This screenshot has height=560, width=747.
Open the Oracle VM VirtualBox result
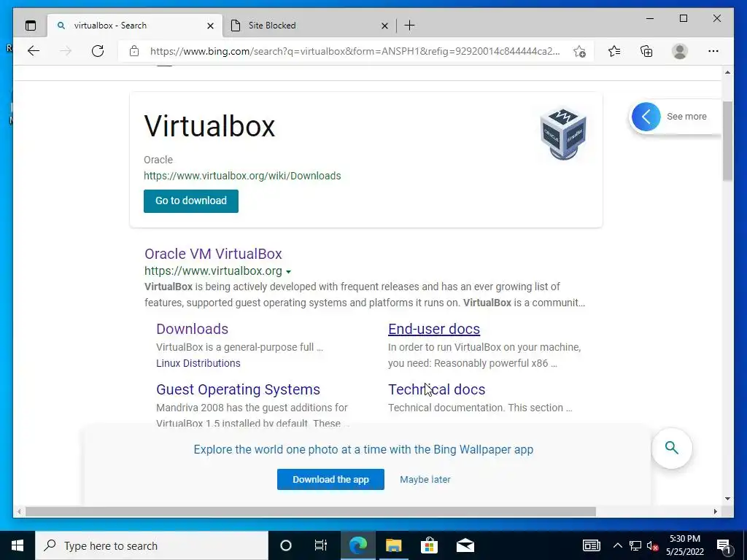pyautogui.click(x=213, y=254)
